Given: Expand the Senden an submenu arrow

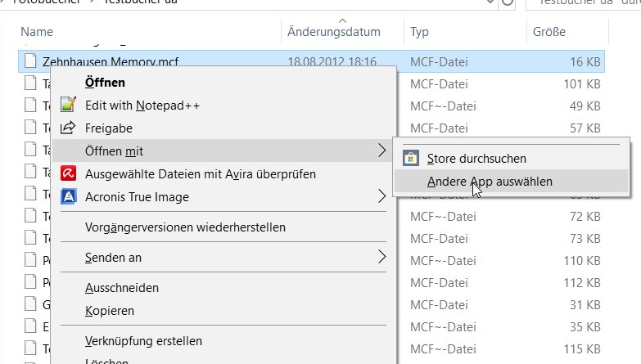Looking at the screenshot, I should pos(381,257).
